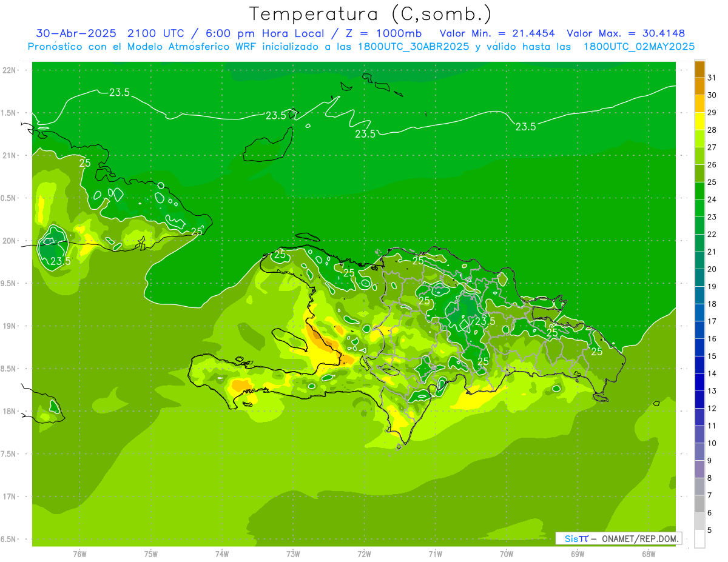Screen dimensions: 728x562
Task: Click the "68W" longitude axis label
Action: (x=649, y=554)
